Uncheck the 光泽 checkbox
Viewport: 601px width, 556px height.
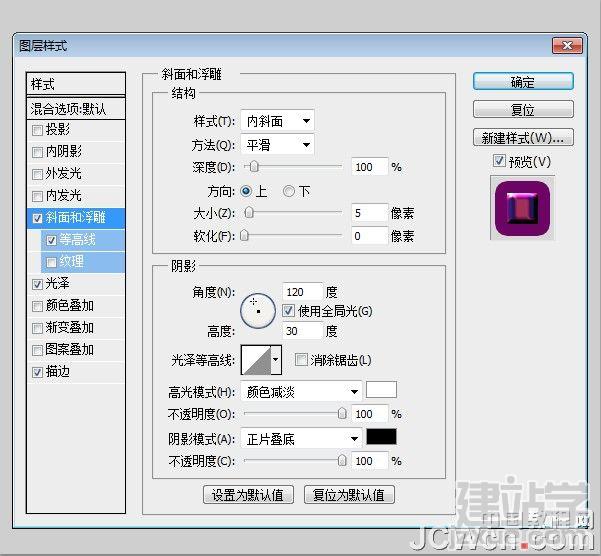tap(37, 284)
